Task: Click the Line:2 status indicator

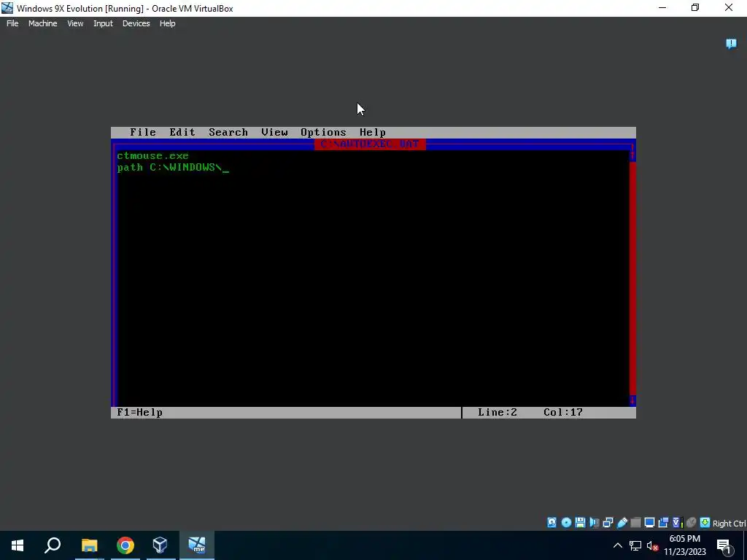Action: click(x=498, y=413)
